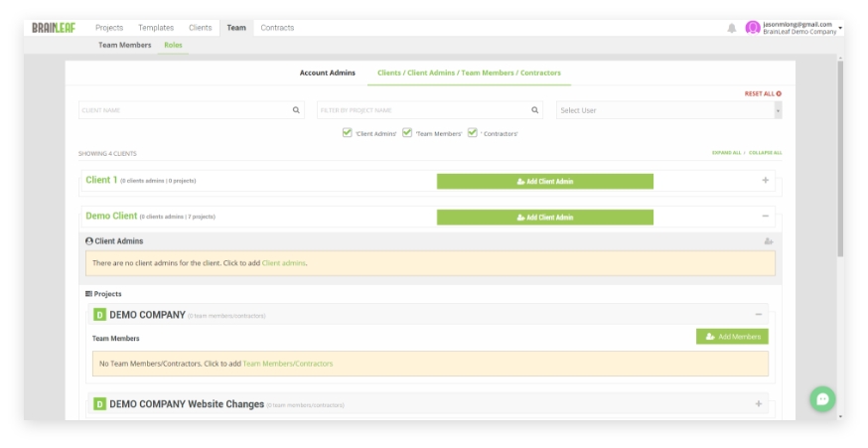Click Add Client Admin for Demo Client

click(544, 218)
